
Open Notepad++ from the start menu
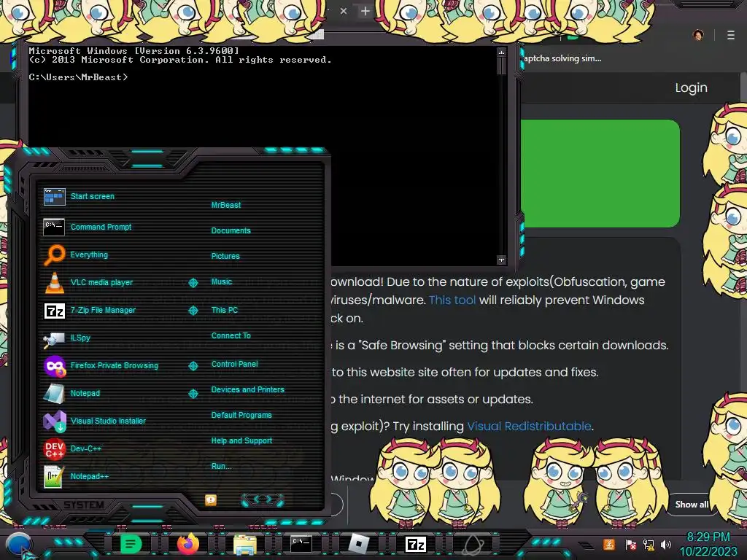pos(76,476)
